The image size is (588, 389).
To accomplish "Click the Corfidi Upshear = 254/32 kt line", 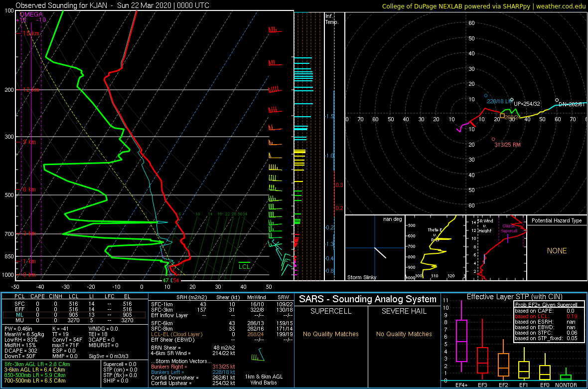I will [193, 384].
